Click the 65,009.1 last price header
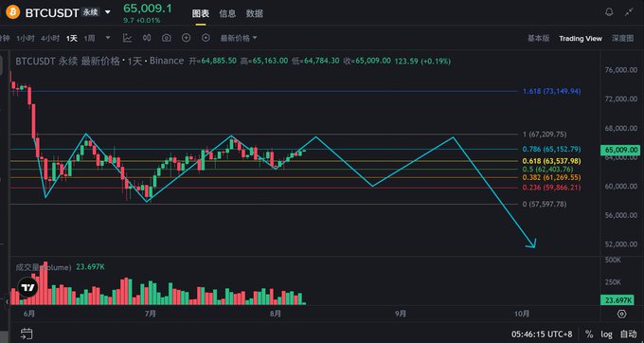The image size is (644, 343). point(148,9)
